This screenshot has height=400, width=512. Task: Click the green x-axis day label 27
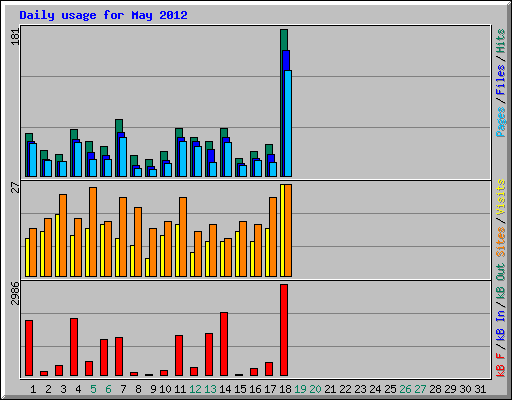pos(420,389)
